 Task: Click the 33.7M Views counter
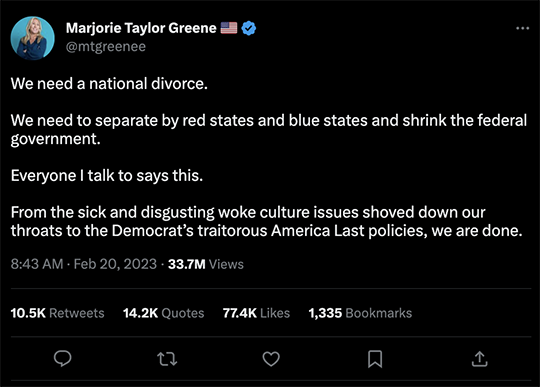[x=206, y=264]
